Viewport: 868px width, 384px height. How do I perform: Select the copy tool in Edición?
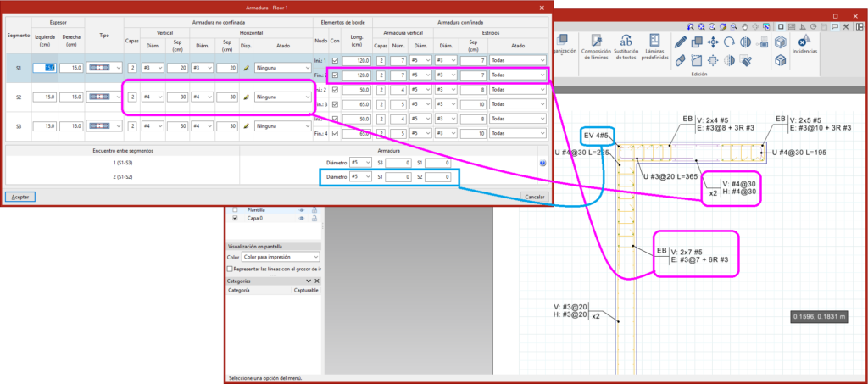click(x=697, y=42)
